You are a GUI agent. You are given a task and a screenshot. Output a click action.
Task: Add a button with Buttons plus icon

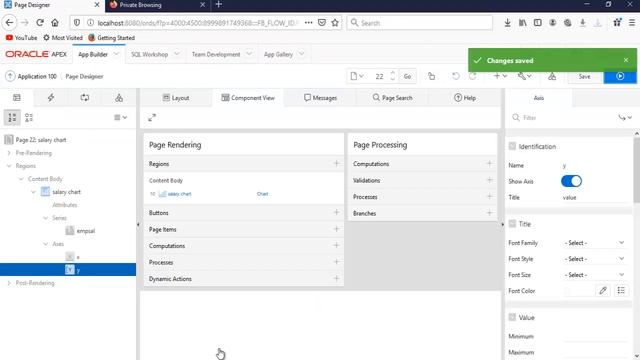pos(336,213)
